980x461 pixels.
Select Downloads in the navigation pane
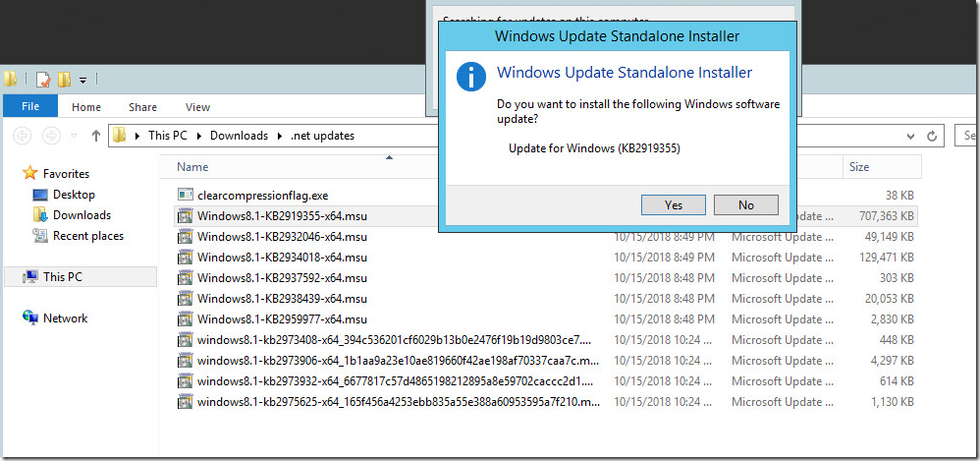(x=82, y=215)
